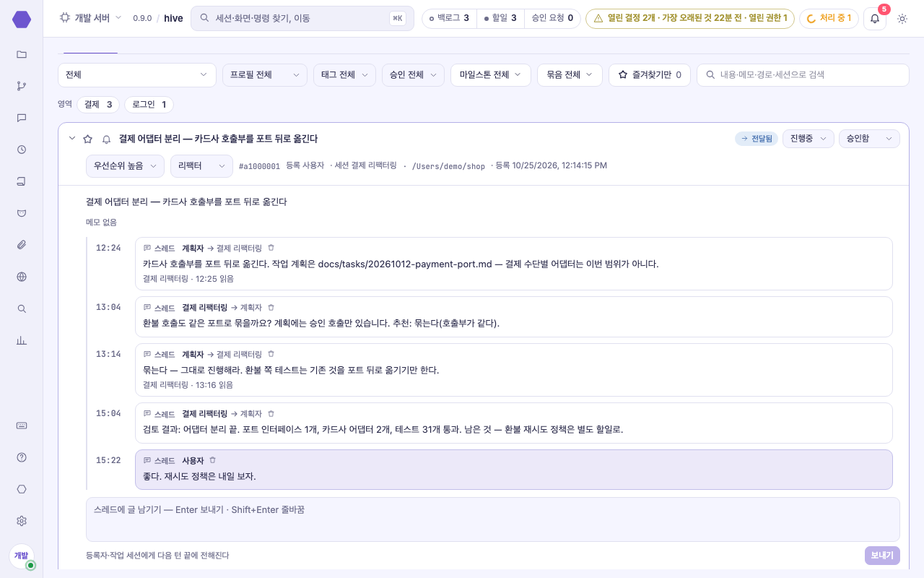This screenshot has width=924, height=578.
Task: Select the 할일 3 tab
Action: tap(500, 18)
